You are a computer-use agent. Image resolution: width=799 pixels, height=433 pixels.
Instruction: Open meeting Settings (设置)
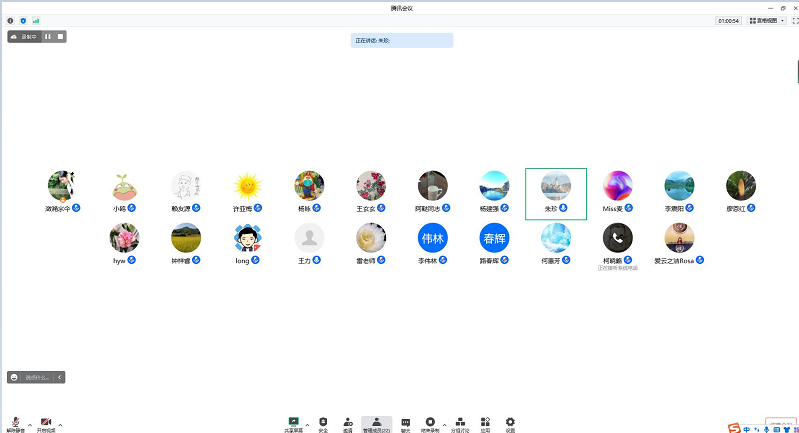tap(510, 423)
